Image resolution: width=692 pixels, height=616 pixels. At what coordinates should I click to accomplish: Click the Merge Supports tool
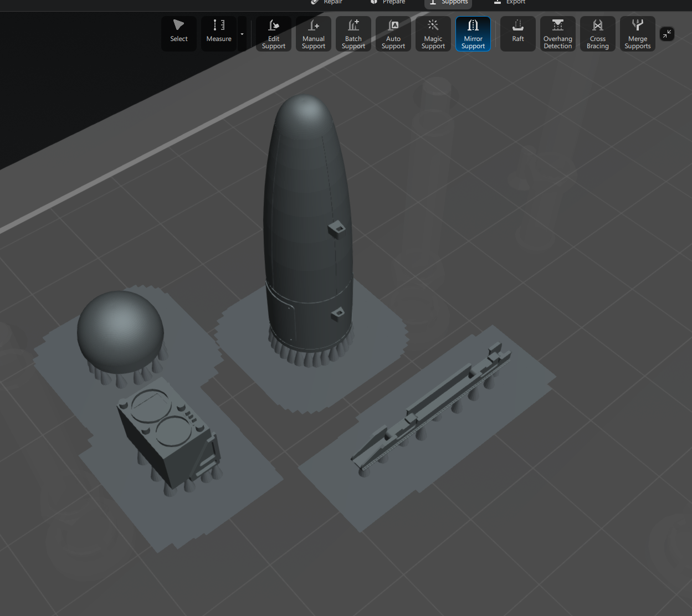point(638,34)
